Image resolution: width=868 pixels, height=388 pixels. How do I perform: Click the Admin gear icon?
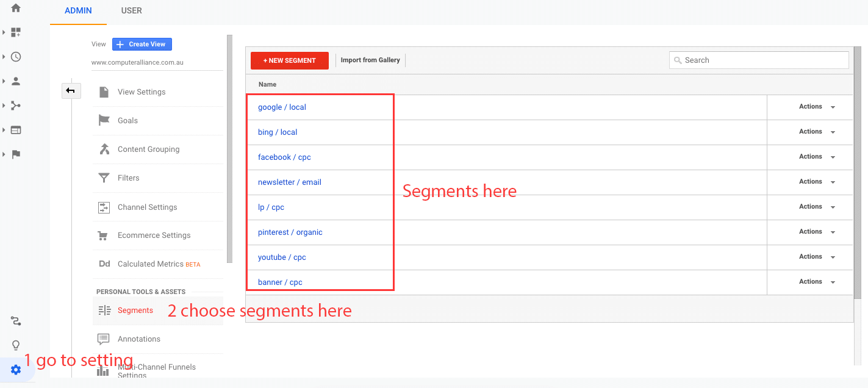[16, 370]
